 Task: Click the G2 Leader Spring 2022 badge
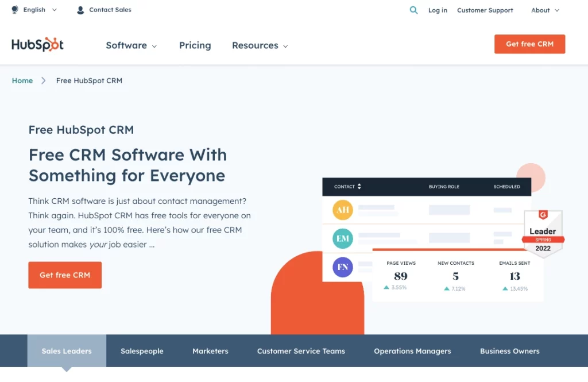543,234
